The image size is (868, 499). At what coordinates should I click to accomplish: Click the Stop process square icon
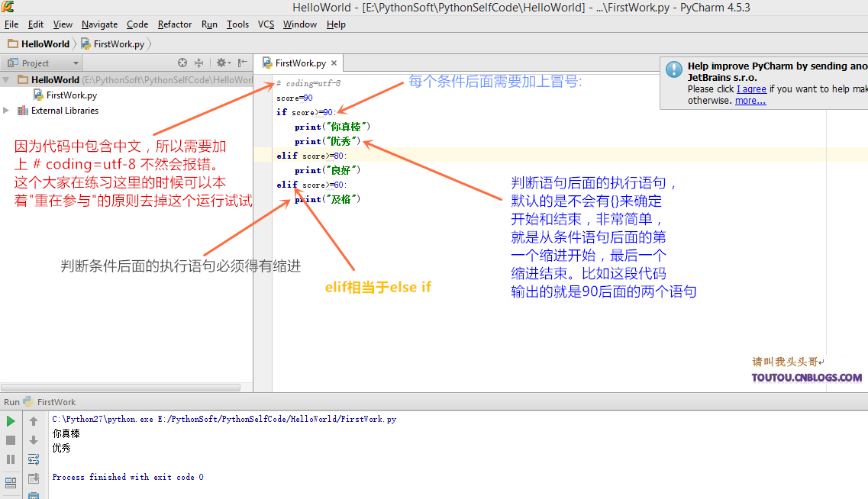tap(11, 440)
